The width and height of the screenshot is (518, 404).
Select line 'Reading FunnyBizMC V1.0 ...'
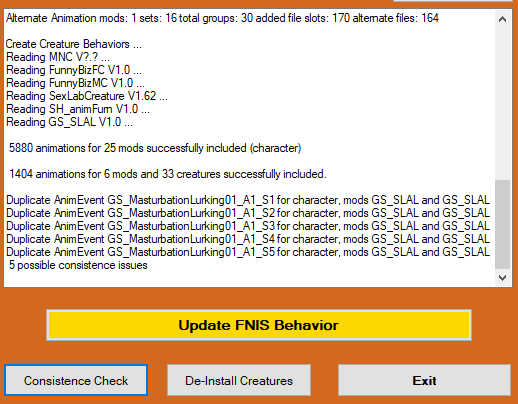coord(75,83)
